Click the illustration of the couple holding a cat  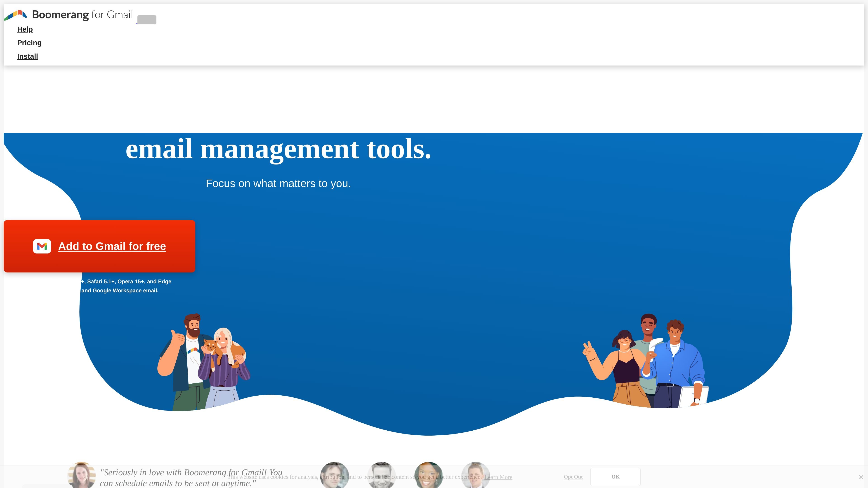(203, 362)
